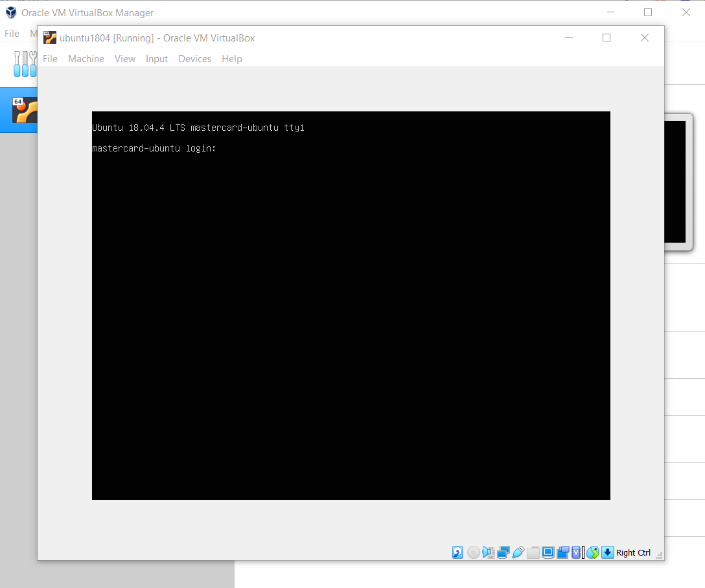Open the Machine menu
Viewport: 705px width, 588px height.
tap(86, 59)
